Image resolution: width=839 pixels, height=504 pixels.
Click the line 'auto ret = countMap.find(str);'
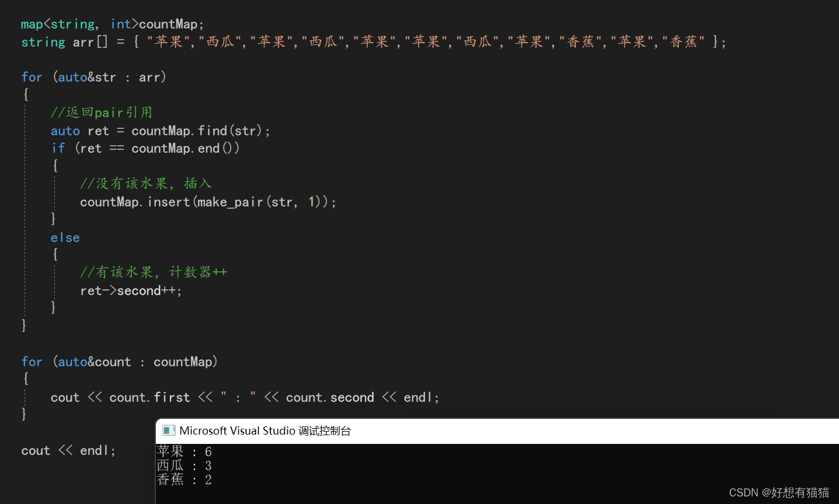pos(161,131)
